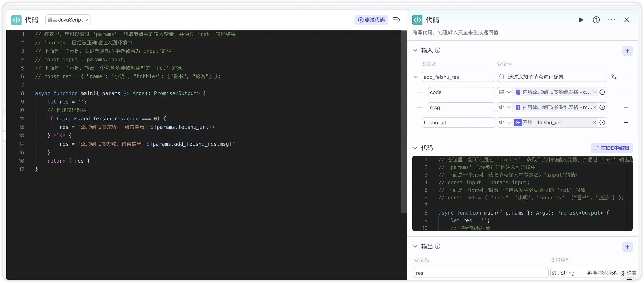Click the 在IDE中编辑 button
Screen dimensions: 644x283
(x=611, y=148)
